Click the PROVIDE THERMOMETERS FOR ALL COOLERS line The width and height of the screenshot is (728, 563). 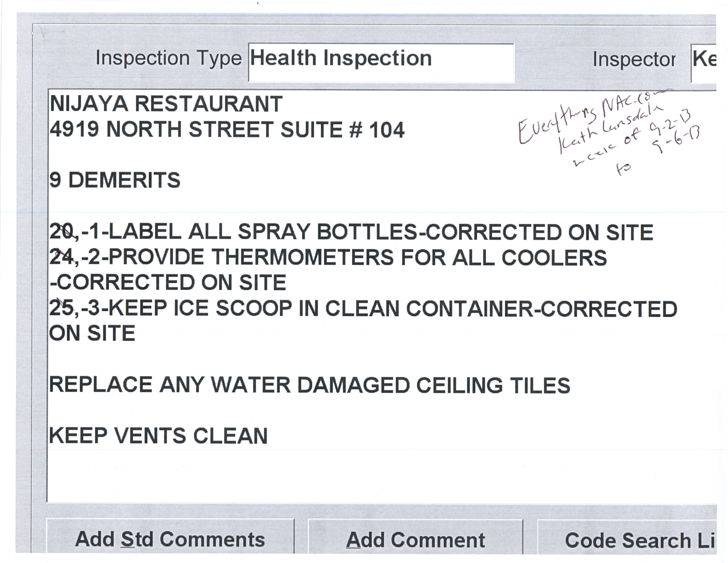pyautogui.click(x=328, y=257)
